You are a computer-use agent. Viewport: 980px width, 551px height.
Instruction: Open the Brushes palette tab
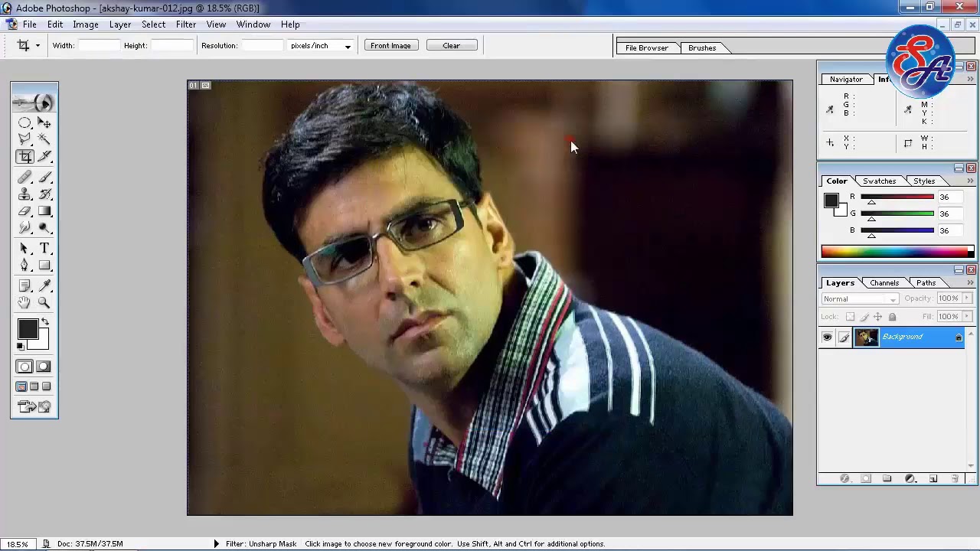[702, 48]
